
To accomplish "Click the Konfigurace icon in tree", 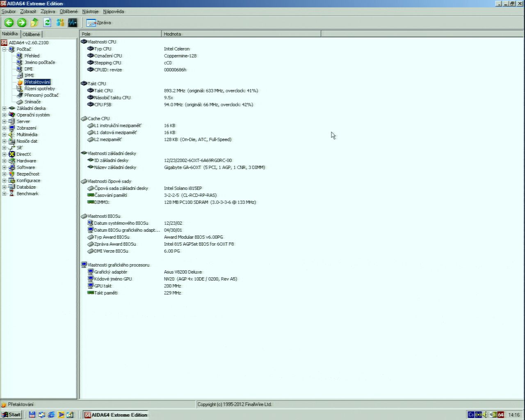I will point(12,180).
